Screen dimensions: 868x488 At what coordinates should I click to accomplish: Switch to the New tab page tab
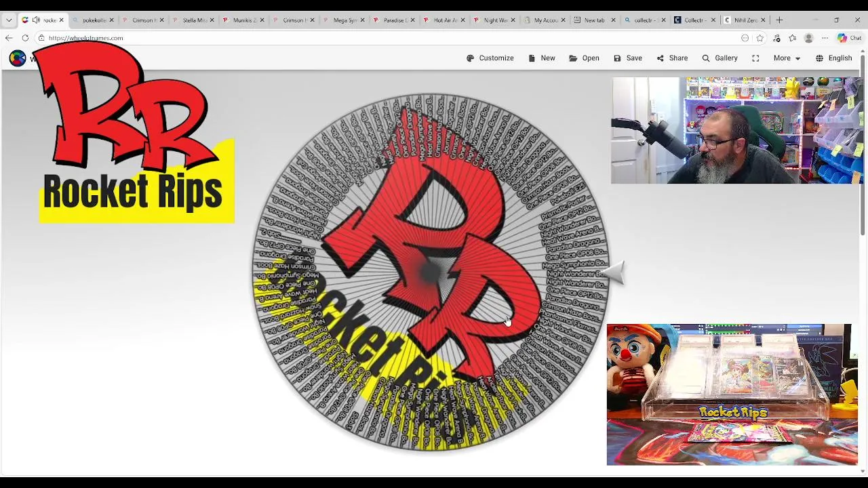pyautogui.click(x=594, y=20)
